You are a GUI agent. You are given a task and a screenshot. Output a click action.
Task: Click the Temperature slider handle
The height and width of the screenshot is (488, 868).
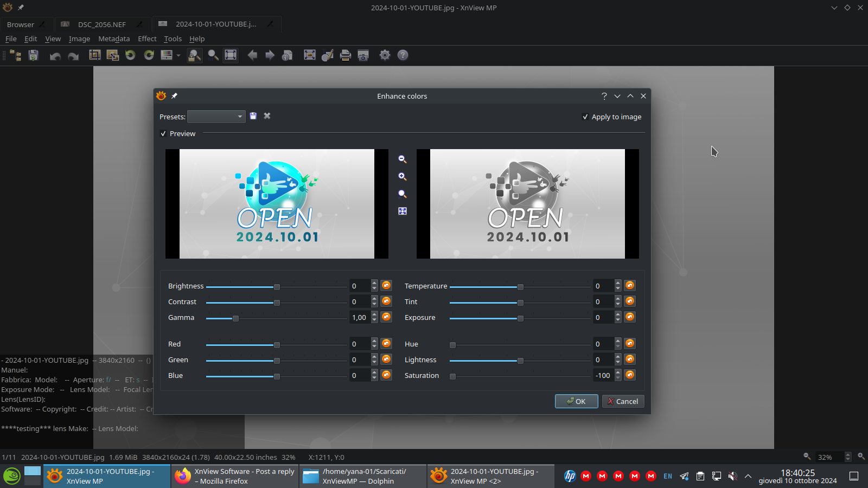520,287
